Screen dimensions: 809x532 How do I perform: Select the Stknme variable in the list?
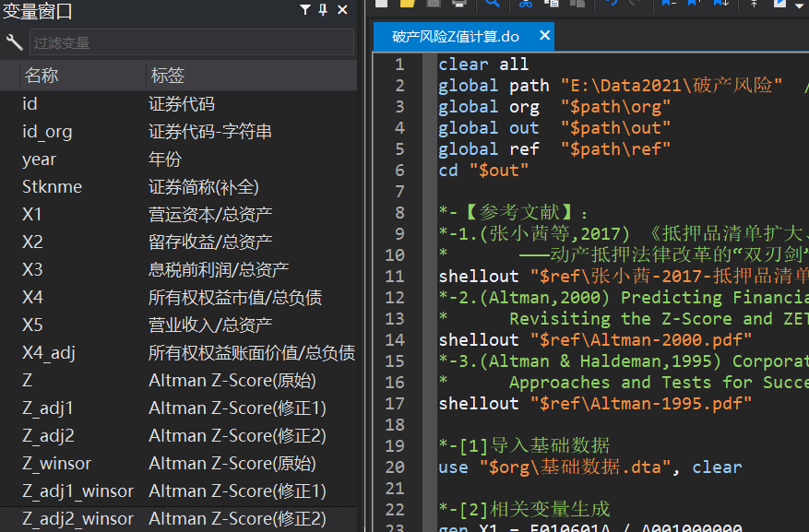tap(53, 187)
